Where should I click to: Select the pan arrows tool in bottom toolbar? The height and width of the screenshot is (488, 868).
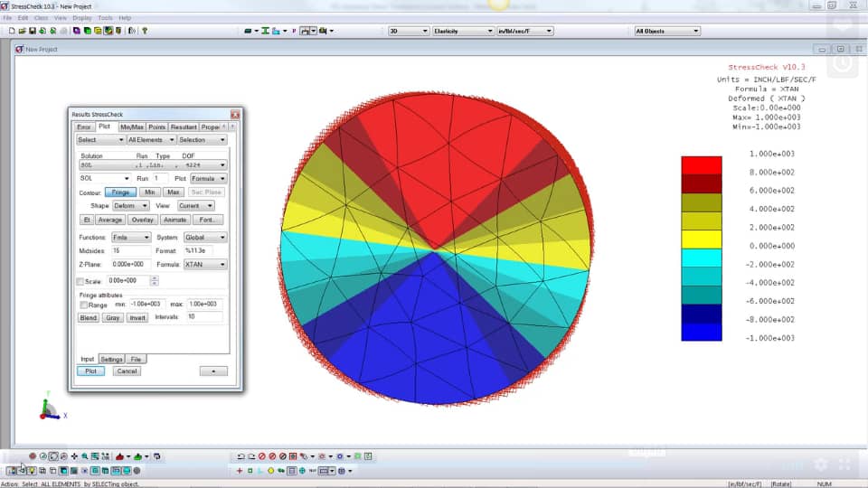(74, 456)
